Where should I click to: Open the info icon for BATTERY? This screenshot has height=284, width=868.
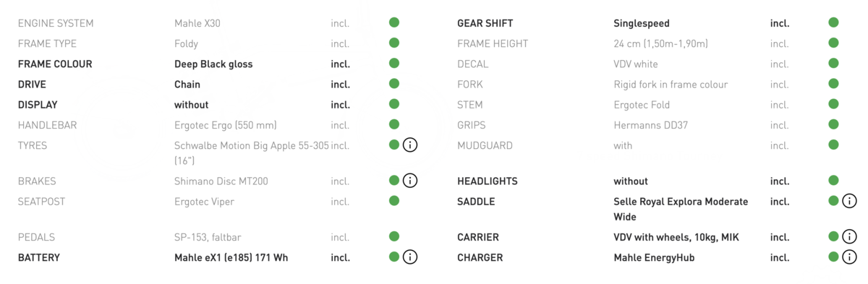(x=410, y=257)
